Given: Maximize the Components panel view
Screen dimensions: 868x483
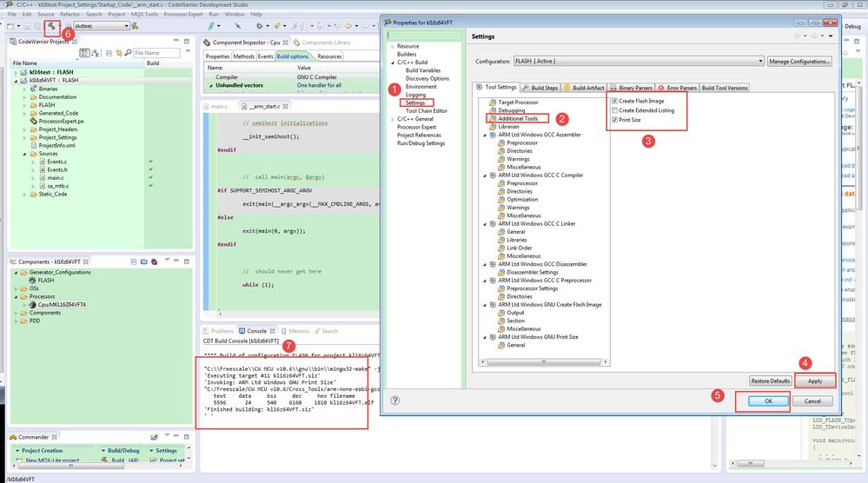Looking at the screenshot, I should 187,261.
